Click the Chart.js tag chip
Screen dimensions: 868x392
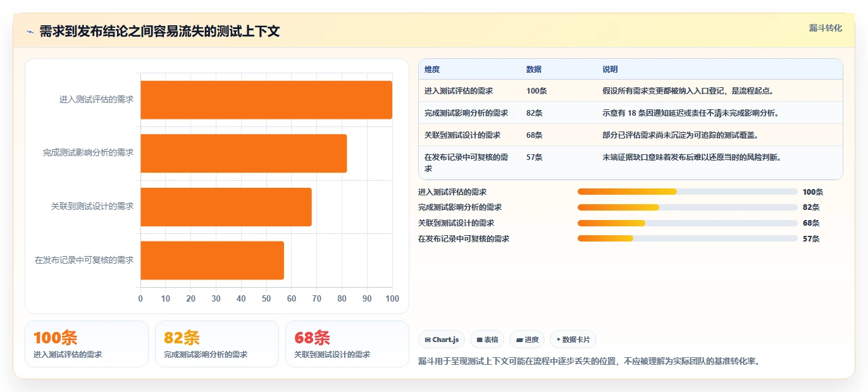tap(442, 340)
